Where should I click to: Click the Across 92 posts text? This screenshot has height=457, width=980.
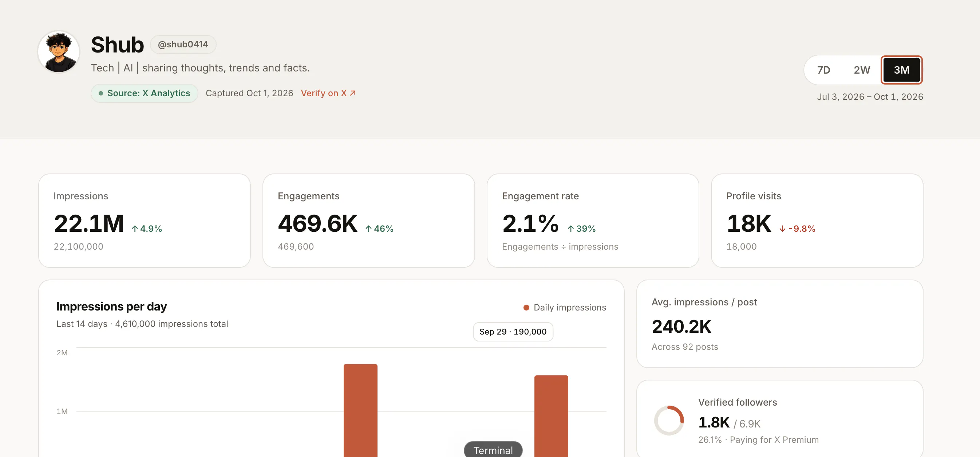coord(685,347)
